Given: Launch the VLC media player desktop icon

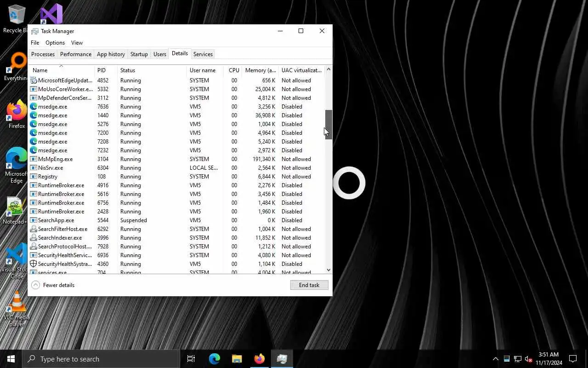Looking at the screenshot, I should [17, 309].
